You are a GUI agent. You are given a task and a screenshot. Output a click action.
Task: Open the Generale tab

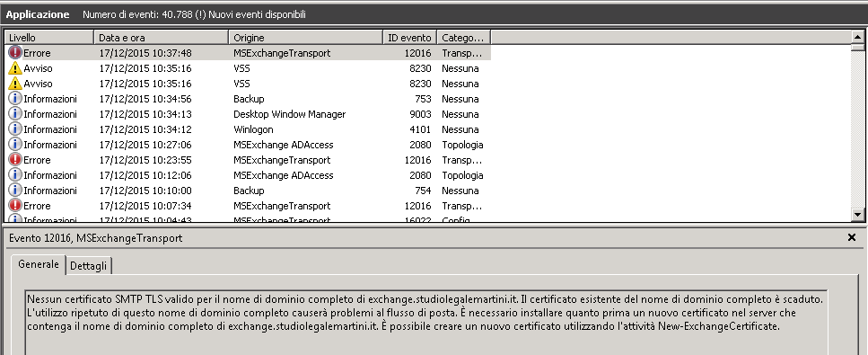(39, 264)
